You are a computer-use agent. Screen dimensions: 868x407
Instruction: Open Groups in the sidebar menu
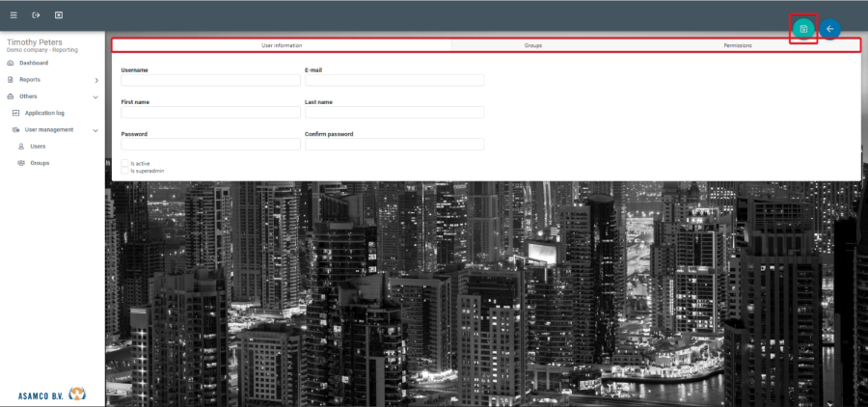[x=40, y=163]
